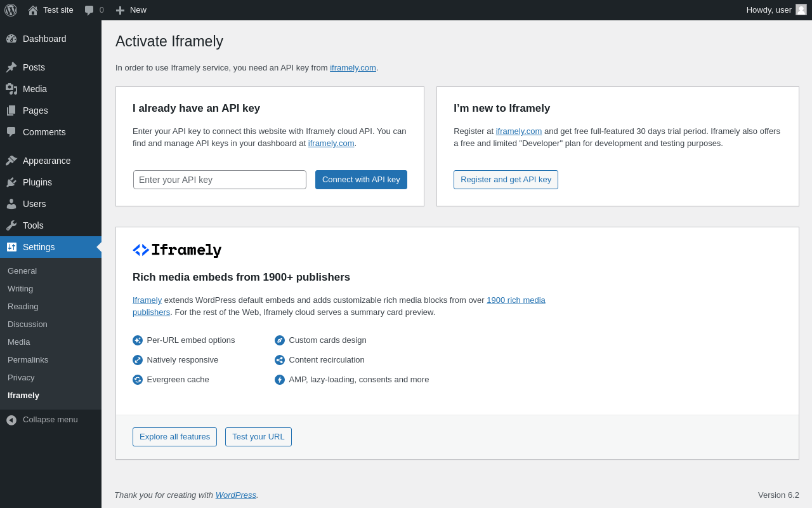
Task: Click the Plugins plug icon
Action: (x=11, y=182)
